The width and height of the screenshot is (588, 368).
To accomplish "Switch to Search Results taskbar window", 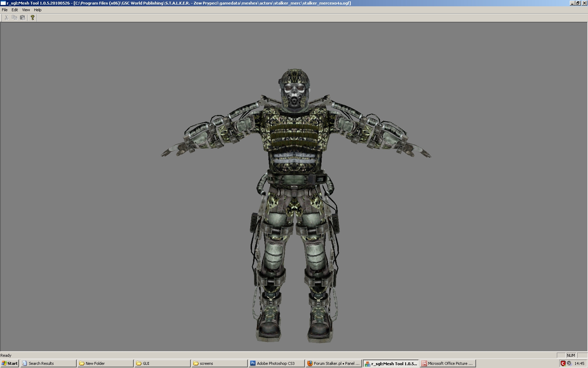I will [48, 363].
